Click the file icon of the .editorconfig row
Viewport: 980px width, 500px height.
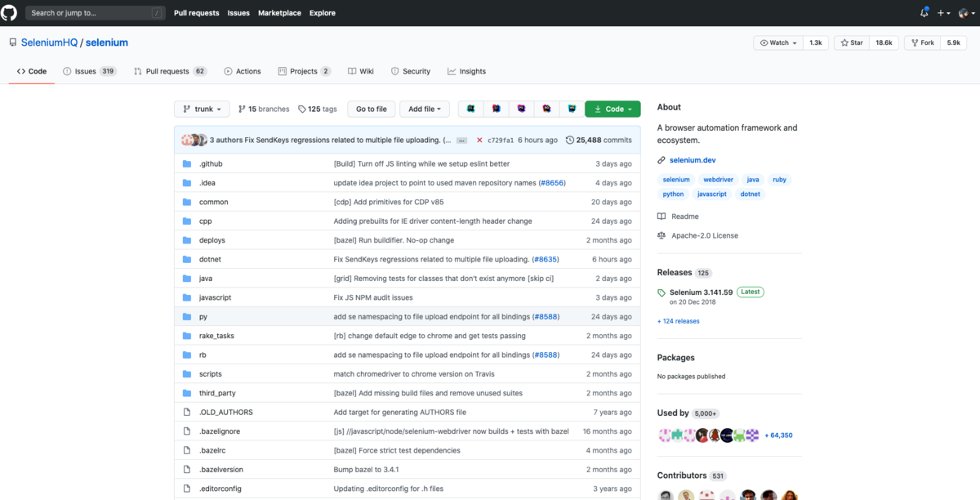[187, 489]
